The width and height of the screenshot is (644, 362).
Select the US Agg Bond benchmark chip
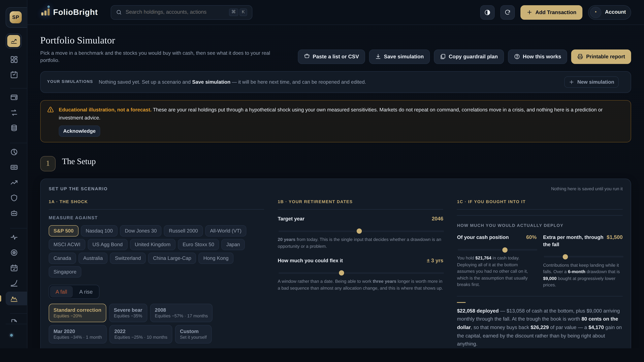pos(107,245)
